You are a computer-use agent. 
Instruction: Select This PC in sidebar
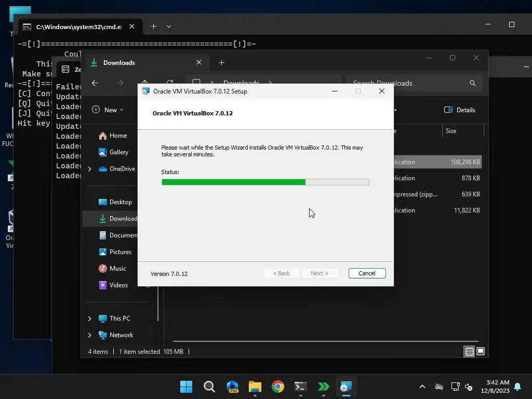pyautogui.click(x=114, y=318)
